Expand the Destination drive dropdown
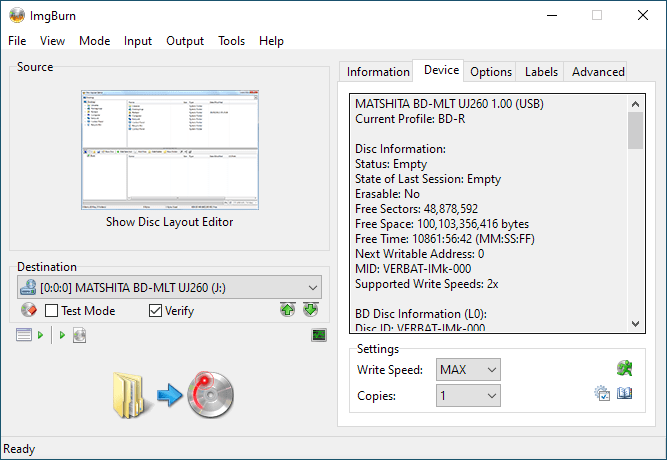667x460 pixels. pyautogui.click(x=313, y=288)
